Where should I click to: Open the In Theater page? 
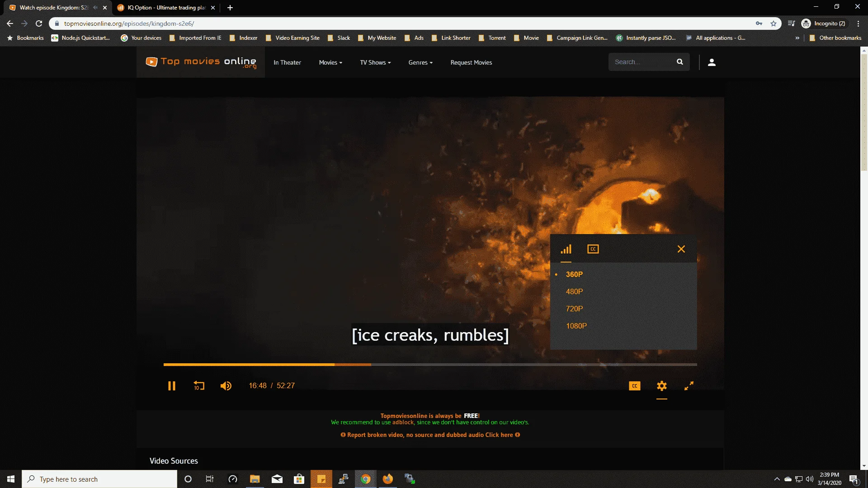[x=287, y=62]
